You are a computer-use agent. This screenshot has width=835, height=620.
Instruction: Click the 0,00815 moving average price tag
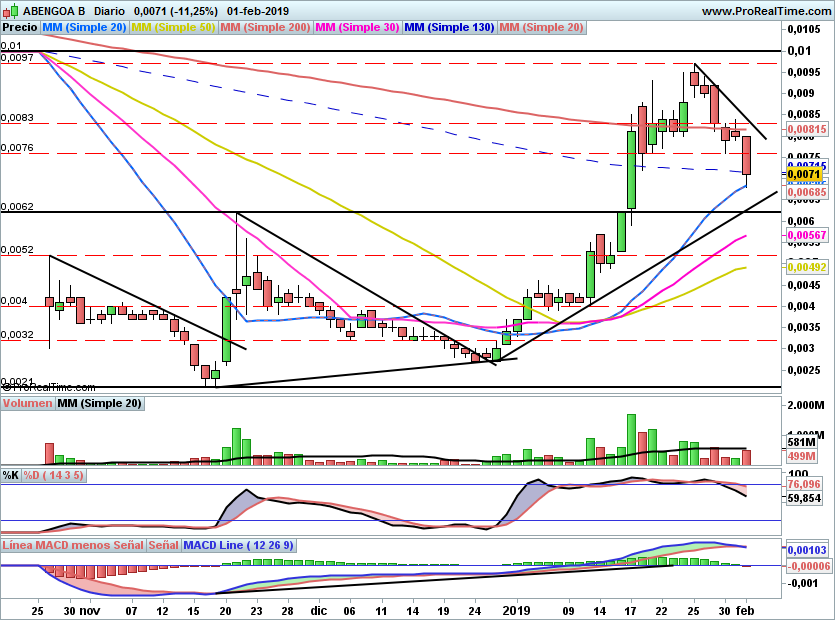click(x=805, y=130)
